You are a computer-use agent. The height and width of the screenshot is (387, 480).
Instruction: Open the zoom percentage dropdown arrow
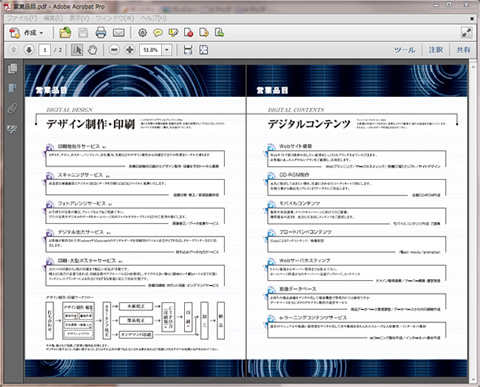click(x=167, y=50)
